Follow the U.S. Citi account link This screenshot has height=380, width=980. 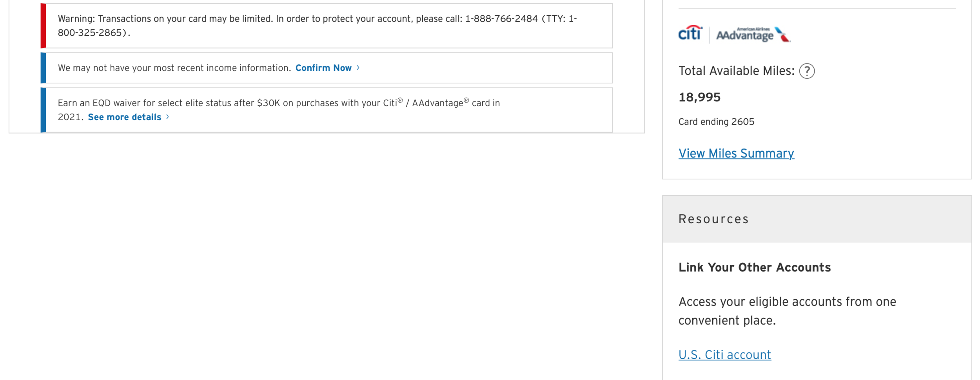[x=725, y=355]
